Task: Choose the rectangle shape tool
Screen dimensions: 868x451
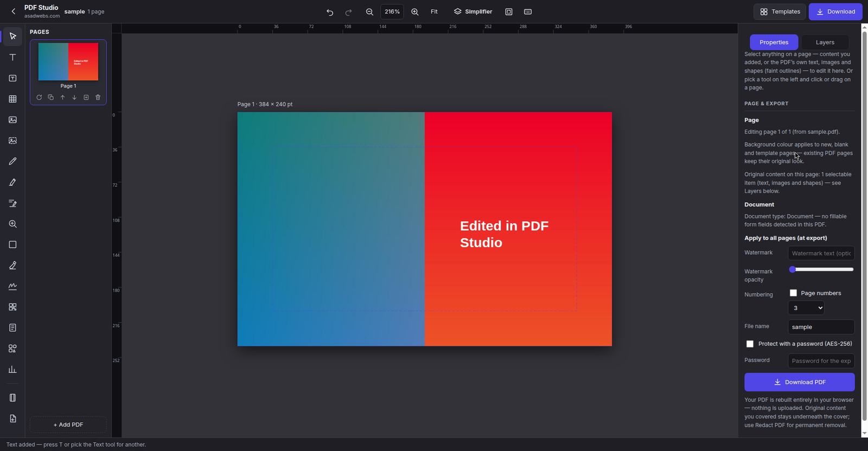Action: pyautogui.click(x=12, y=245)
